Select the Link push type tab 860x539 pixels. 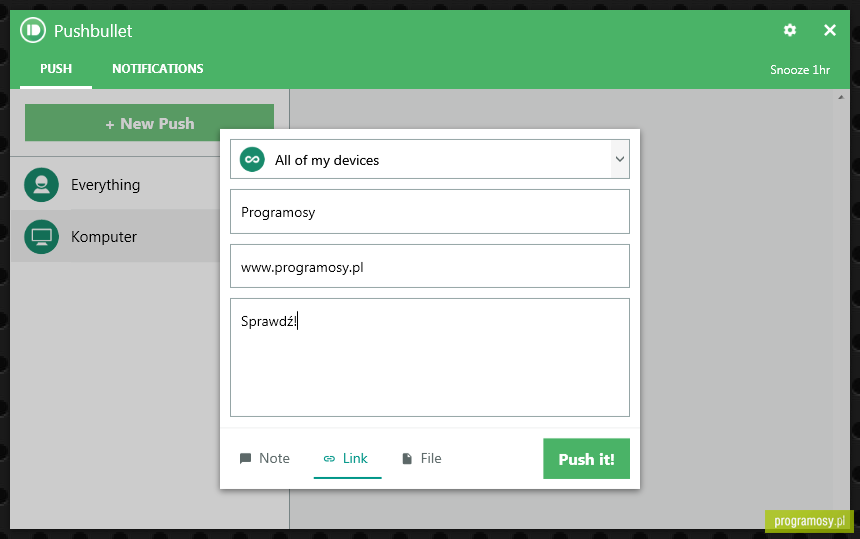coord(347,458)
